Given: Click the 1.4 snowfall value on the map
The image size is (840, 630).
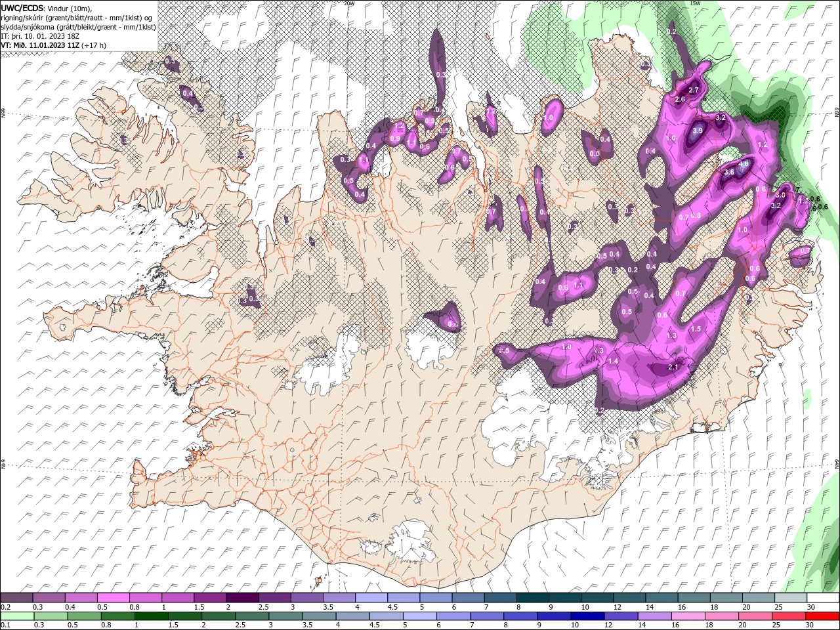Looking at the screenshot, I should coord(614,361).
